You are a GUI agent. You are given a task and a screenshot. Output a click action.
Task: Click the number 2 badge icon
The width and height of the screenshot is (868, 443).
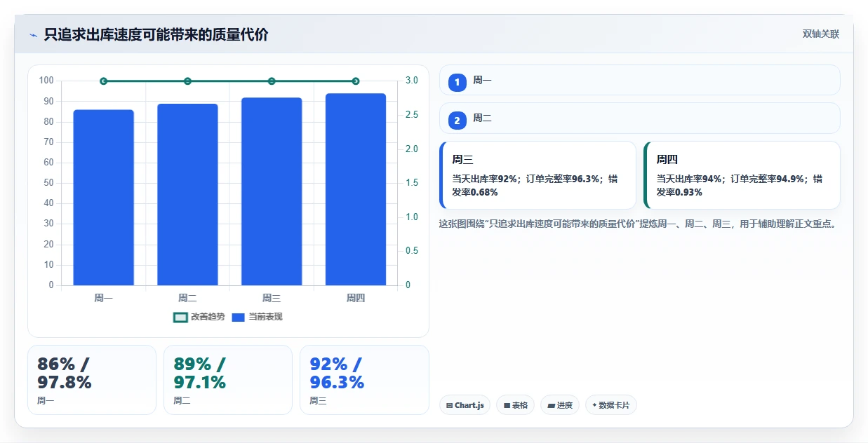click(457, 121)
